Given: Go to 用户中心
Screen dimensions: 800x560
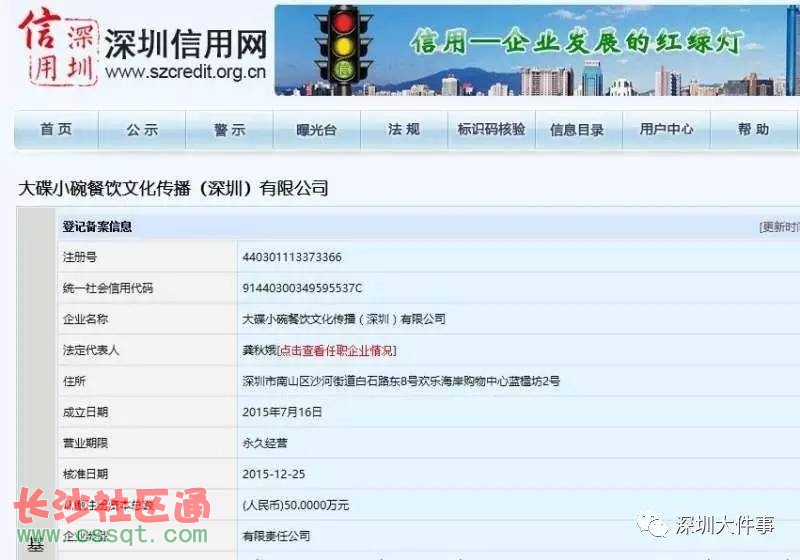Looking at the screenshot, I should tap(666, 130).
